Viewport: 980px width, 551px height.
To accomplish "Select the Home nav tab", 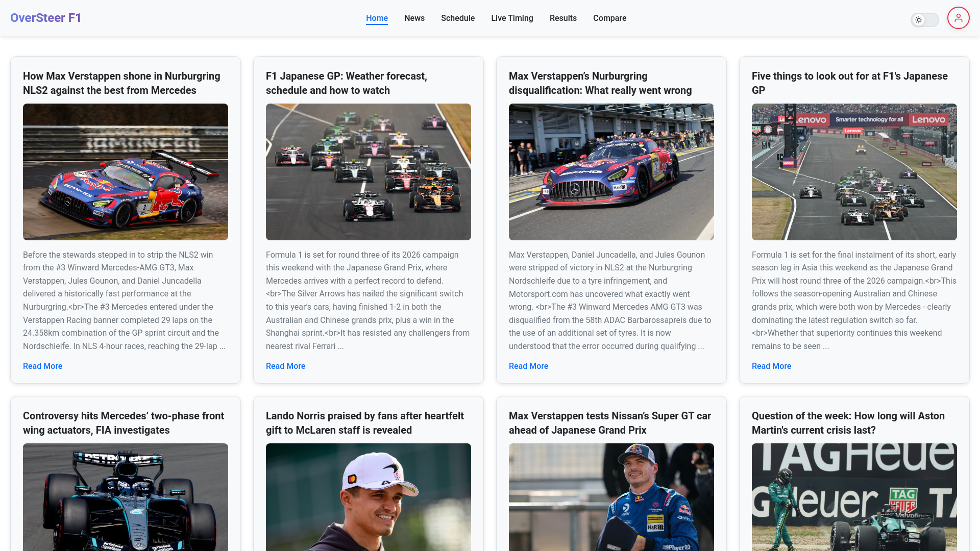I will [377, 18].
